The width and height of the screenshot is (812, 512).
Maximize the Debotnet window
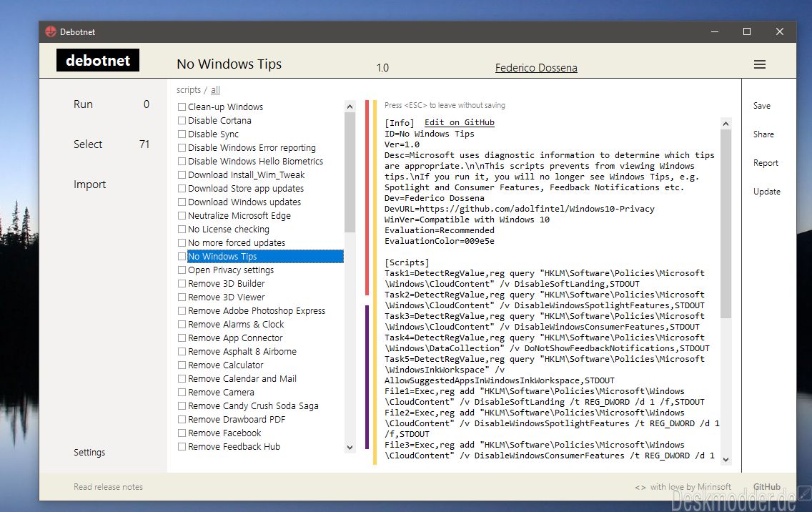[747, 31]
